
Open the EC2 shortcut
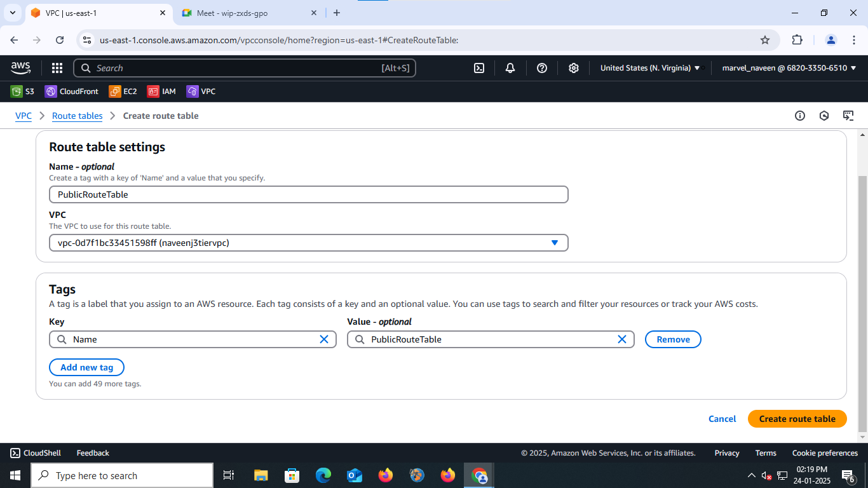pyautogui.click(x=123, y=91)
